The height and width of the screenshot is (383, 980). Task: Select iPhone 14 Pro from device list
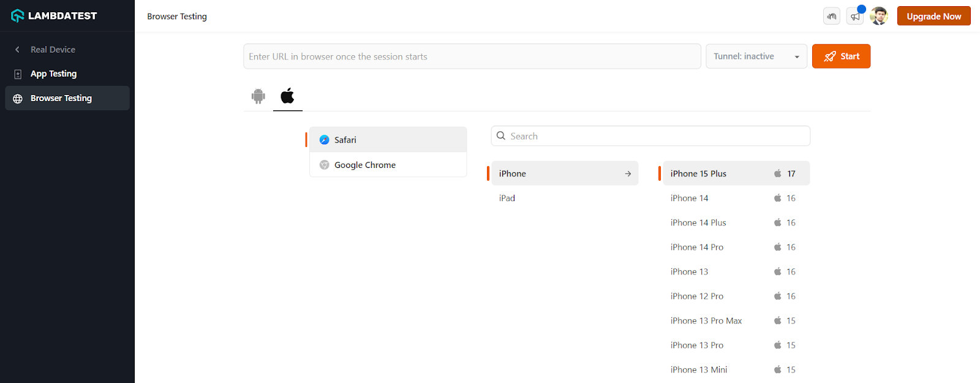[x=697, y=247]
